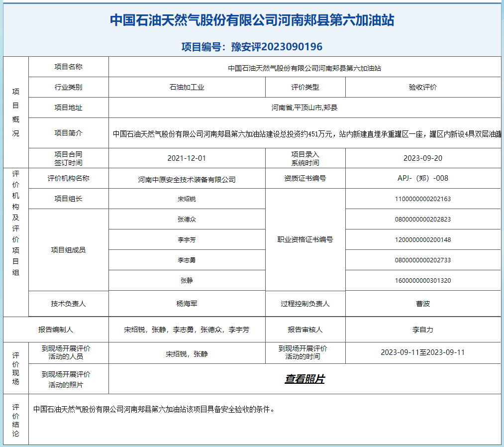Screen dimensions: 504x447
Task: Click project name value in 项目名称 row
Action: point(304,68)
